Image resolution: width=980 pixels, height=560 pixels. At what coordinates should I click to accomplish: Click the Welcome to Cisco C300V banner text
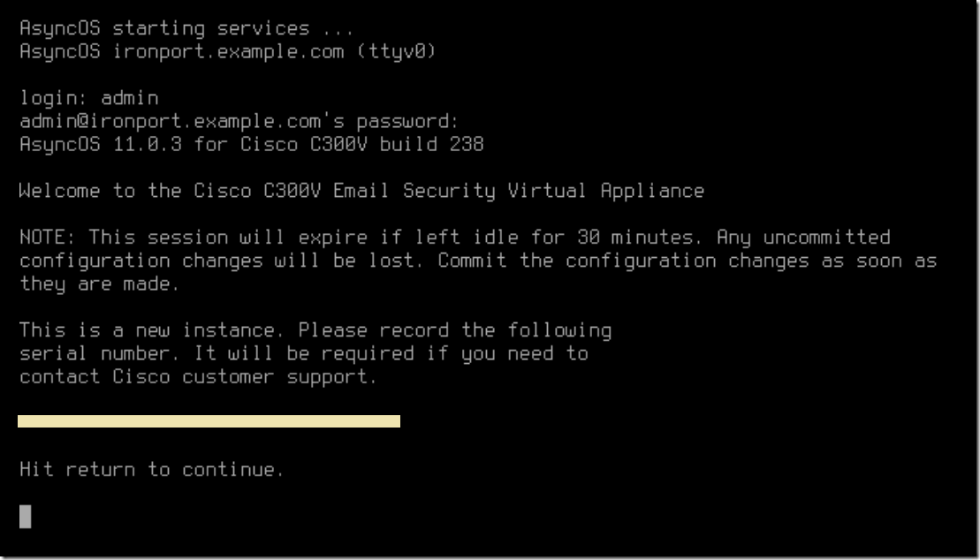point(362,191)
